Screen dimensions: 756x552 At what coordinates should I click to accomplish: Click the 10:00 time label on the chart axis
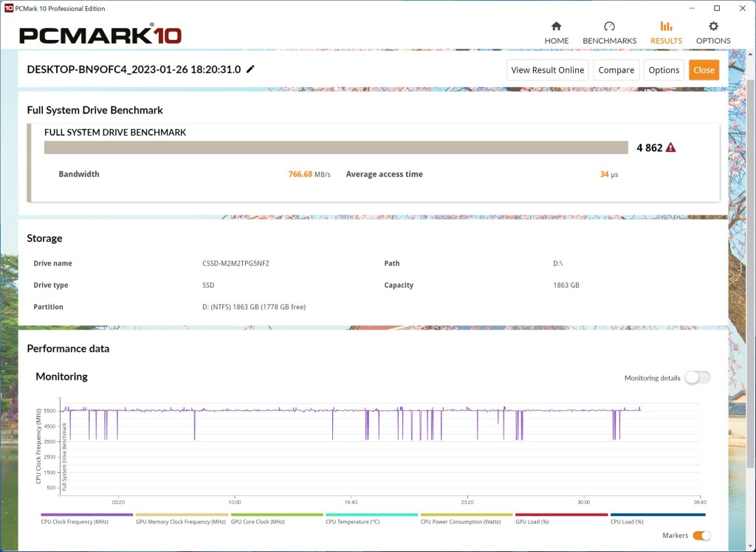[235, 503]
